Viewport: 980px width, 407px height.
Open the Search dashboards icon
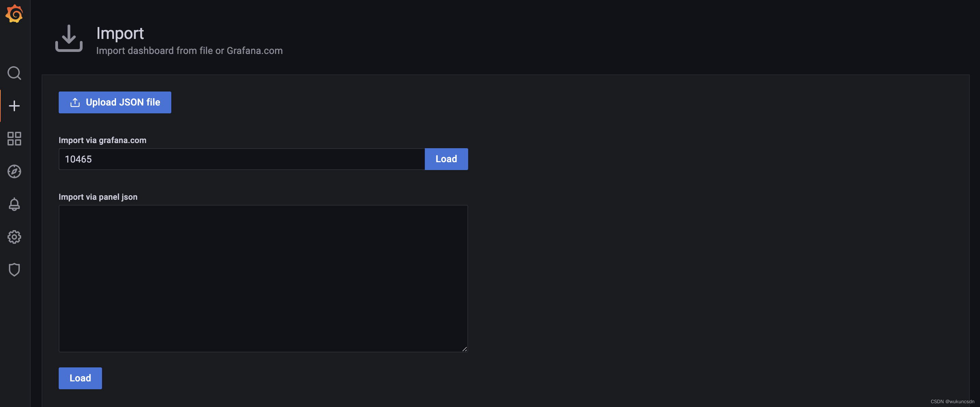tap(14, 73)
